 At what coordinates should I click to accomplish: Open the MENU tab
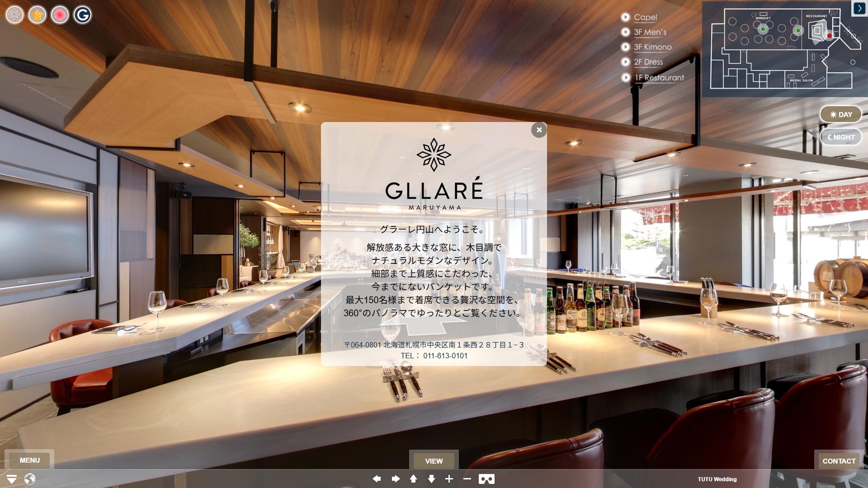tap(30, 460)
